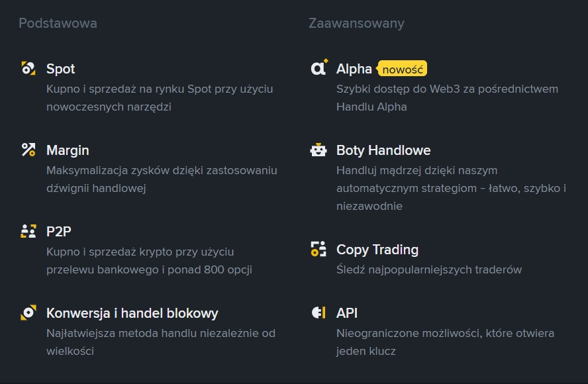Image resolution: width=588 pixels, height=384 pixels.
Task: Click the Copy Trading icon
Action: coord(318,249)
